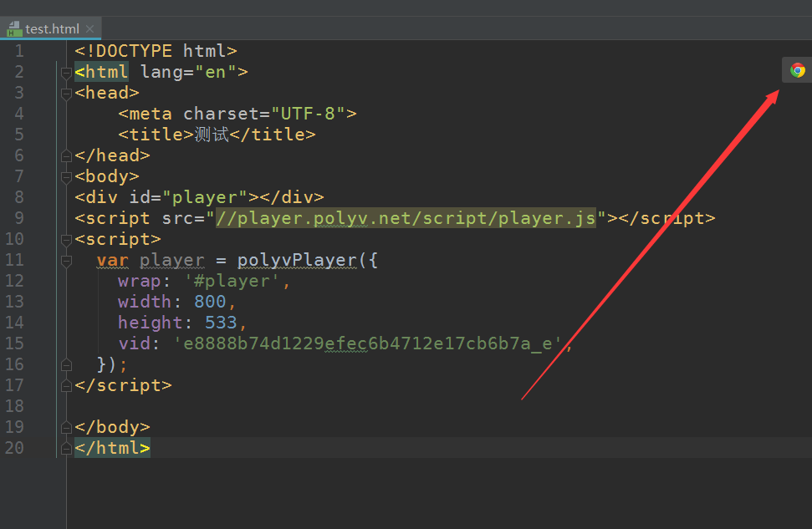Switch to the test.html editor tab
The height and width of the screenshot is (529, 812).
(52, 28)
